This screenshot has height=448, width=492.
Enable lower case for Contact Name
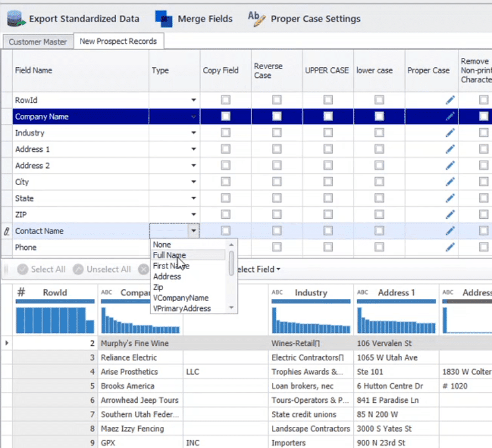379,231
